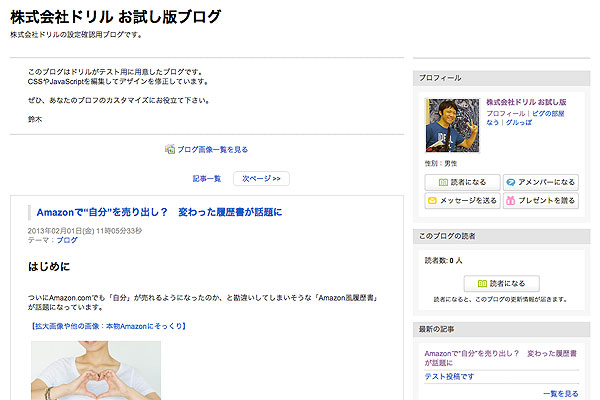The width and height of the screenshot is (600, 400).
Task: Click the プレゼントを贈る button
Action: pos(541,201)
